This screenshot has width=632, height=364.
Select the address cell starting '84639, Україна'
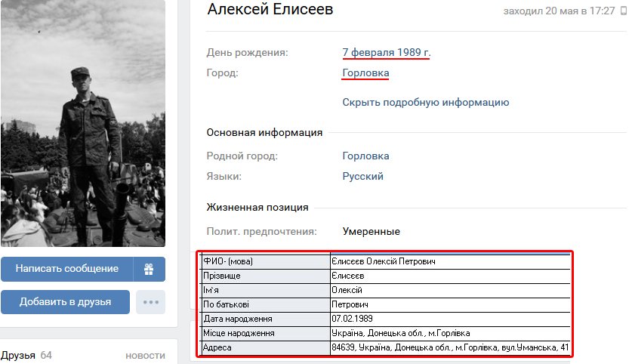450,347
